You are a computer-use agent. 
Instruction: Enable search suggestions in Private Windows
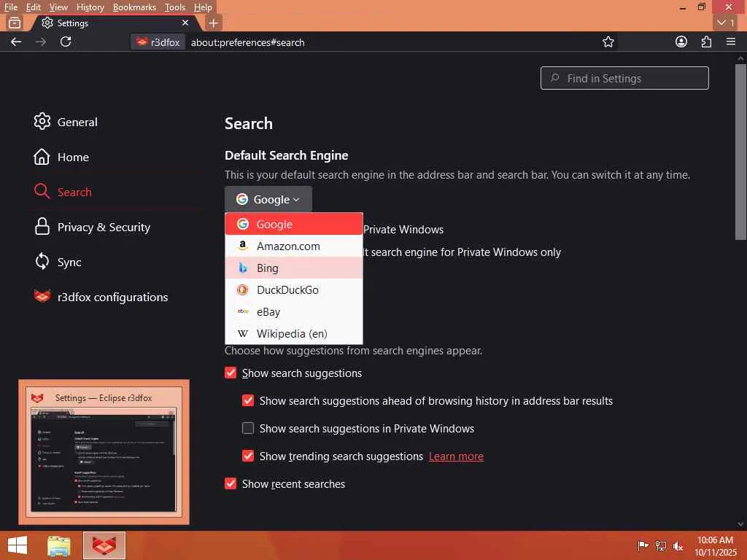point(248,428)
